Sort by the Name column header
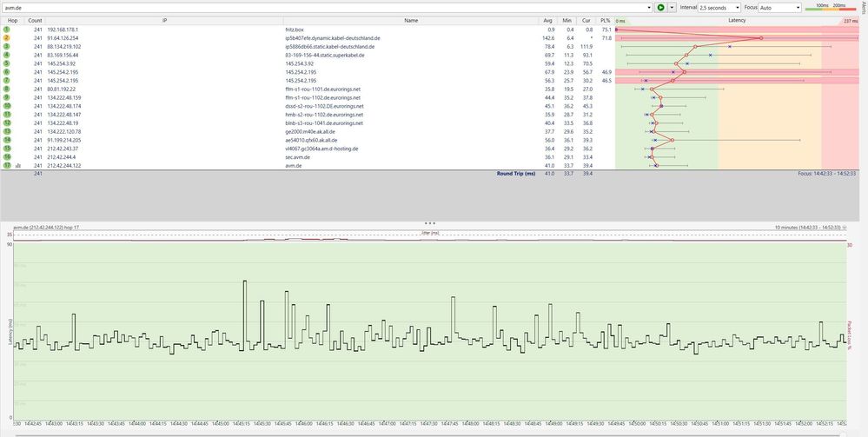868x437 pixels. pyautogui.click(x=411, y=21)
